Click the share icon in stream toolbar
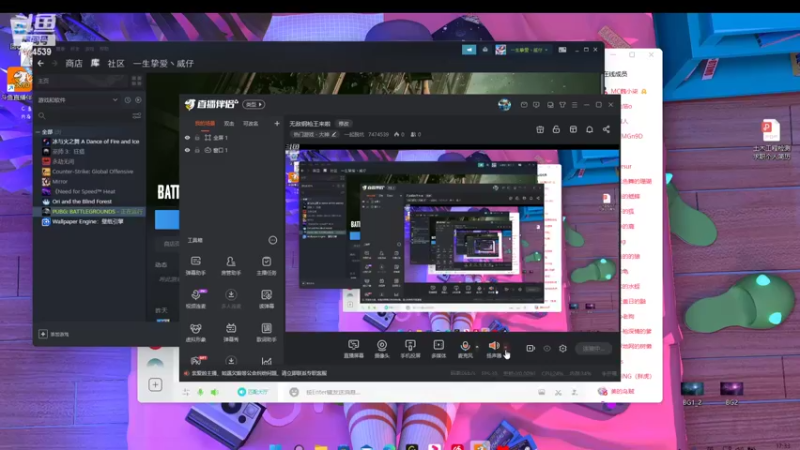 (606, 130)
